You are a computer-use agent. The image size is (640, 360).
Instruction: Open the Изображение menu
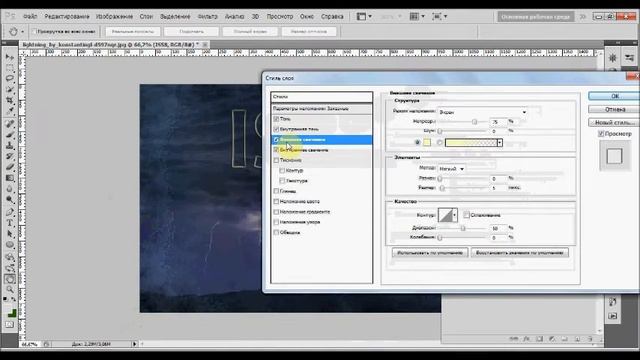click(x=114, y=17)
